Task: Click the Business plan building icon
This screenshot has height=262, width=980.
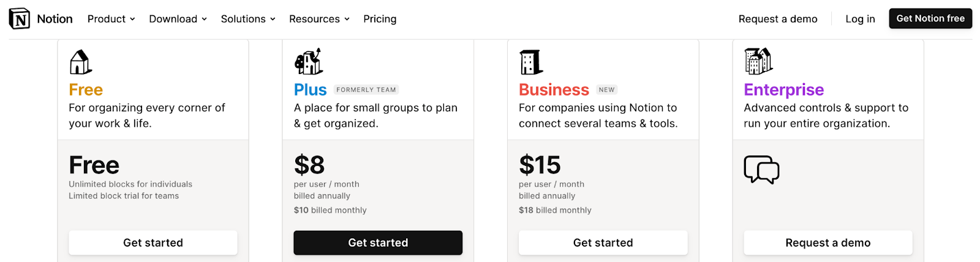Action: [x=530, y=62]
